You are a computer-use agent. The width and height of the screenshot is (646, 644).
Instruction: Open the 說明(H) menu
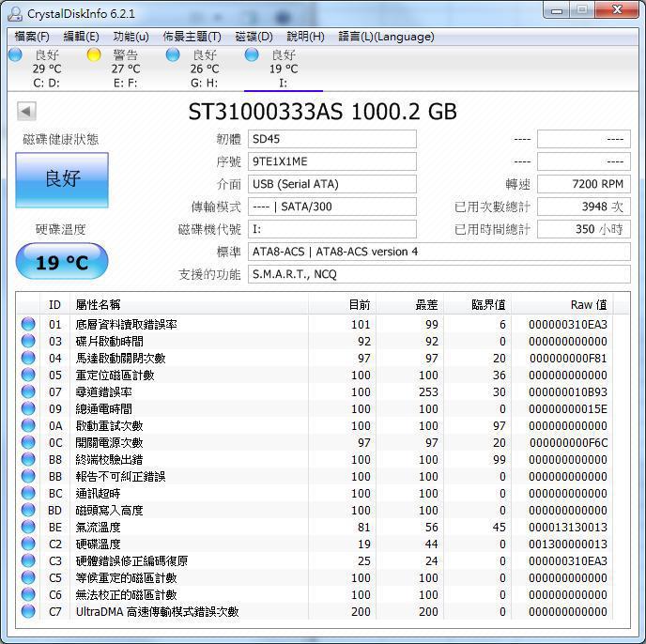(306, 37)
